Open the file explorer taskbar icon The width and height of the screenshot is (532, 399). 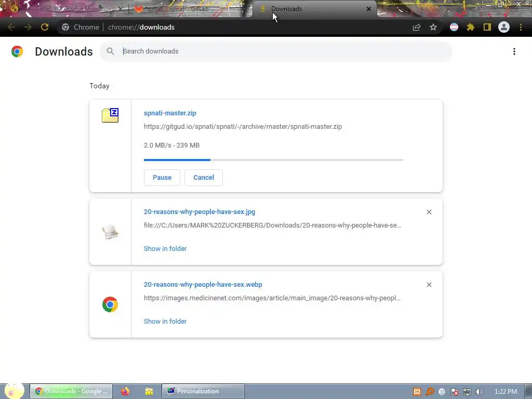coord(149,391)
